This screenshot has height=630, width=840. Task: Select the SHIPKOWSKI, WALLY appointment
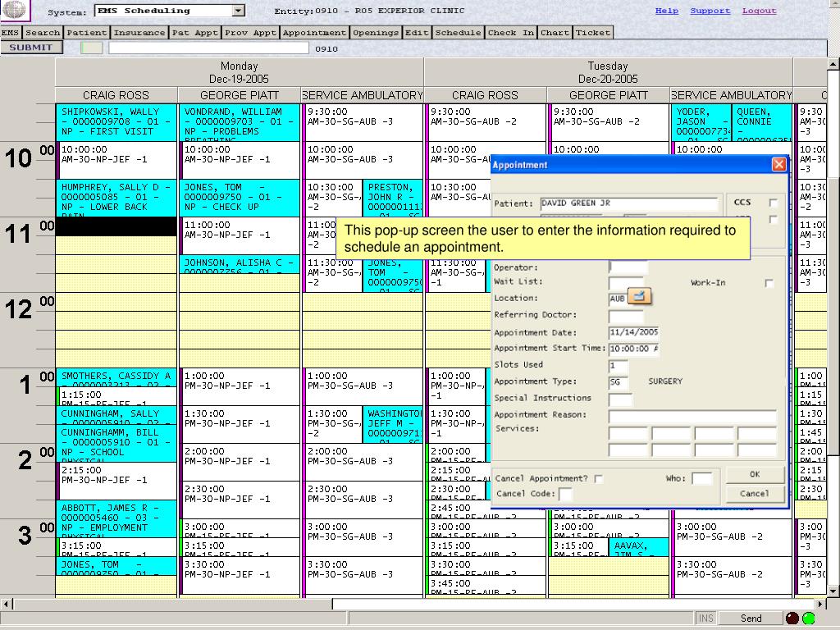click(x=116, y=122)
